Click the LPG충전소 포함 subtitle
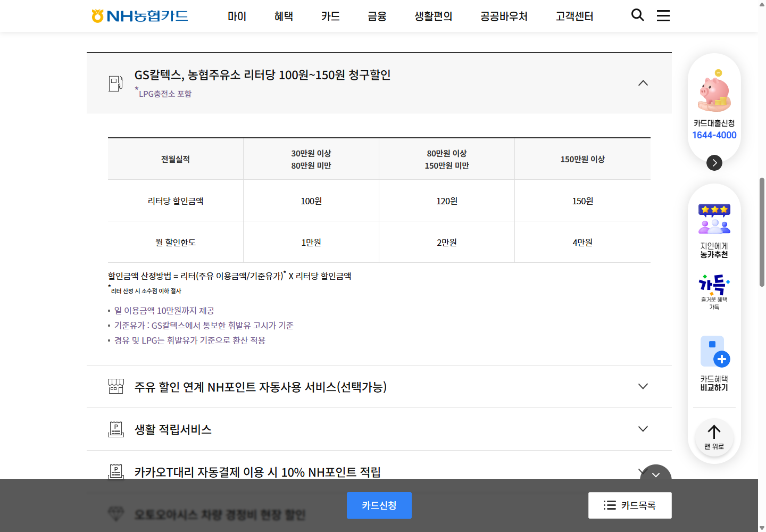The image size is (766, 532). [x=164, y=93]
